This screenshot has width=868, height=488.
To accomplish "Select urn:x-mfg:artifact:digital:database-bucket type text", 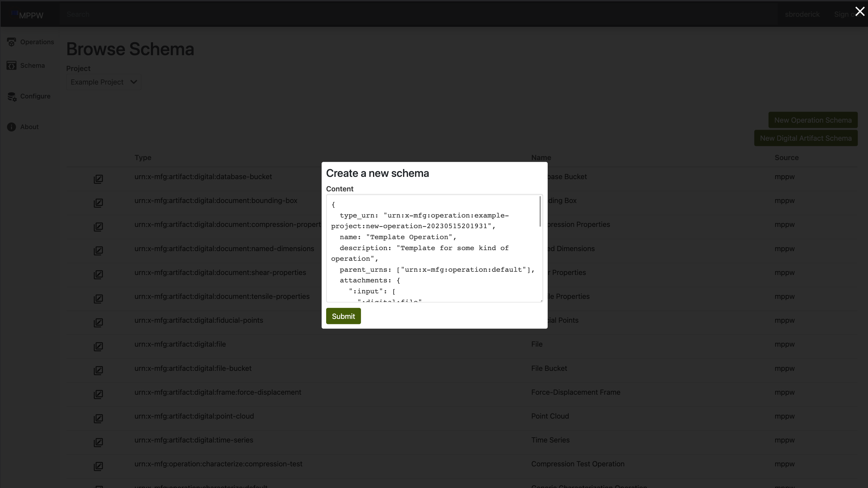I will pos(203,177).
